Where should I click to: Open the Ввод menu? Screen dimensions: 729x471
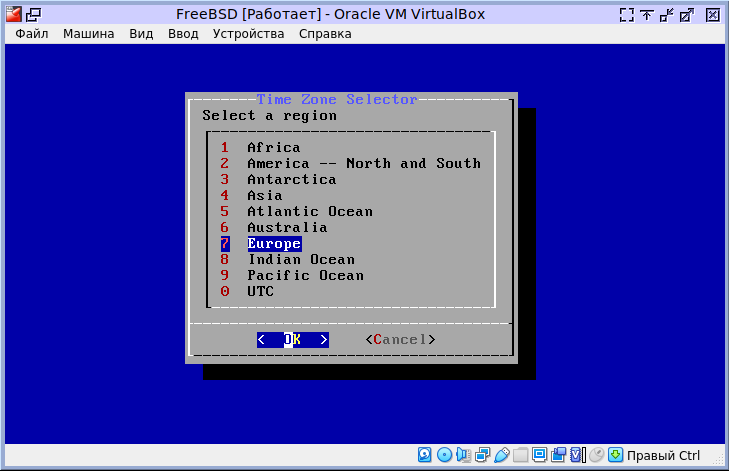[x=183, y=34]
